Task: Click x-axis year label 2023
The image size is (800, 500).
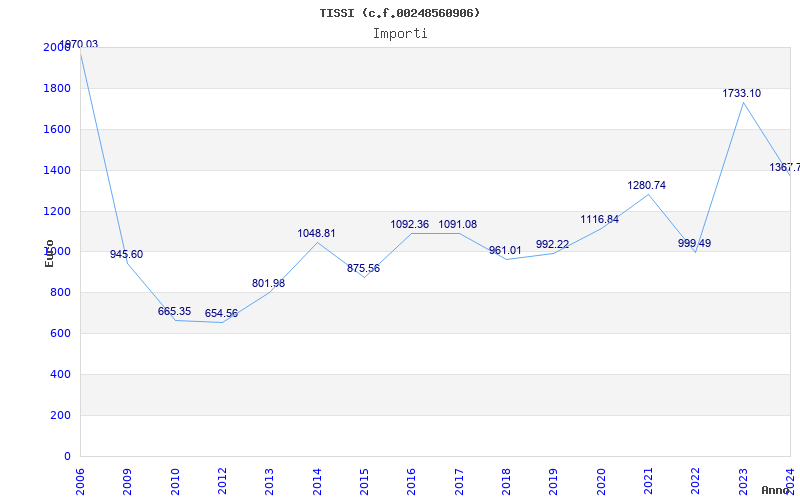Action: [743, 482]
